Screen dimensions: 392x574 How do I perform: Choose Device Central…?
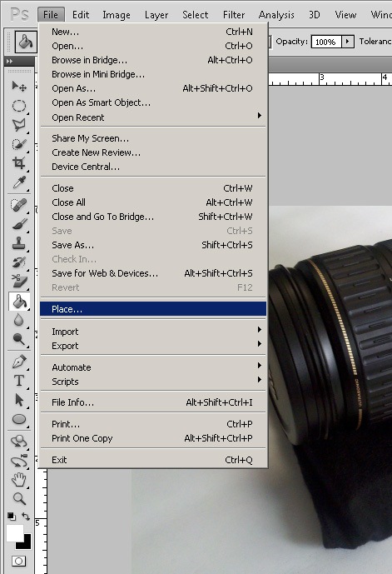(153, 167)
